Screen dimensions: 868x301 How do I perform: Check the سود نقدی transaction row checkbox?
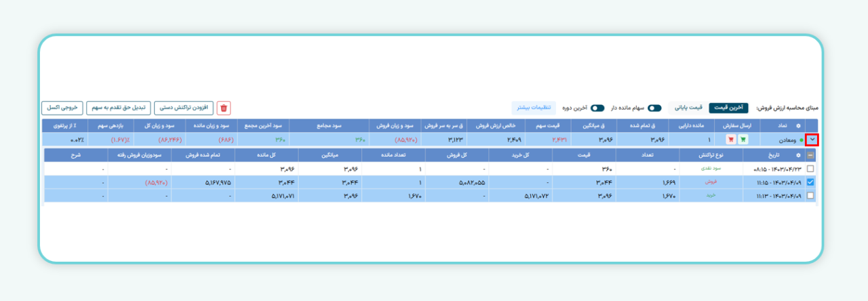[810, 169]
